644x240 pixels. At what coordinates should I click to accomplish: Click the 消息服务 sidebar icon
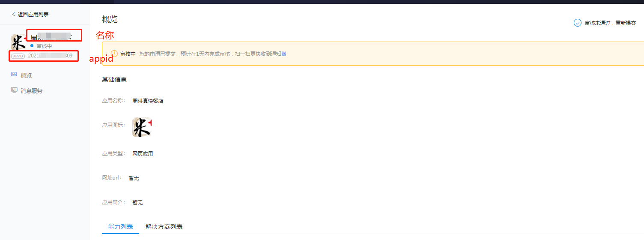14,90
